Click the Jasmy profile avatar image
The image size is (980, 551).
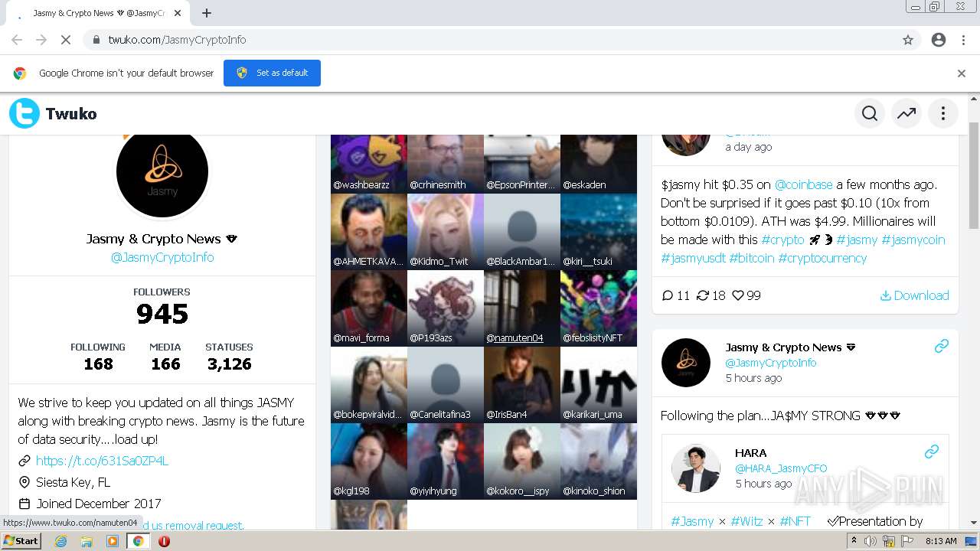coord(162,174)
